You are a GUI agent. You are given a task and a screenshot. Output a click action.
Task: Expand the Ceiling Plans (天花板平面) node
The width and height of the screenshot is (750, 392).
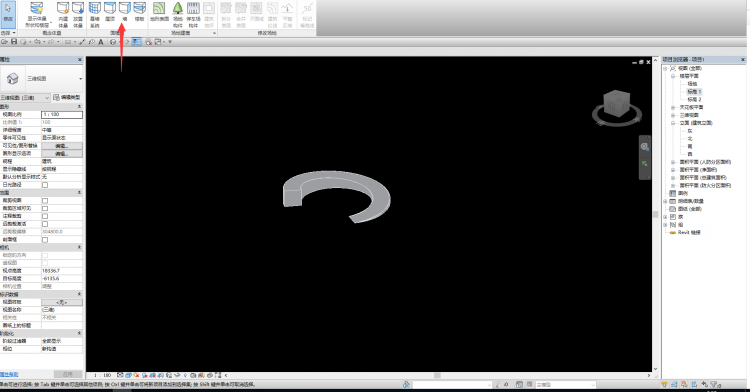[673, 108]
